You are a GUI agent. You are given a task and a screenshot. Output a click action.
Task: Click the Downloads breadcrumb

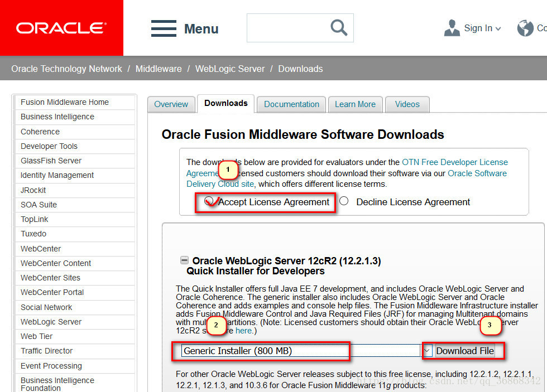[x=300, y=69]
